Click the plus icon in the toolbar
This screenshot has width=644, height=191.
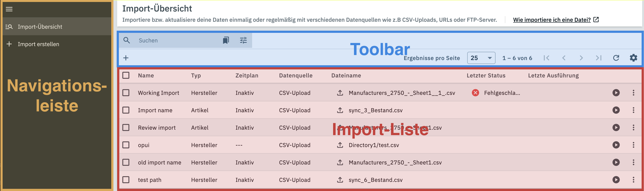tap(126, 58)
